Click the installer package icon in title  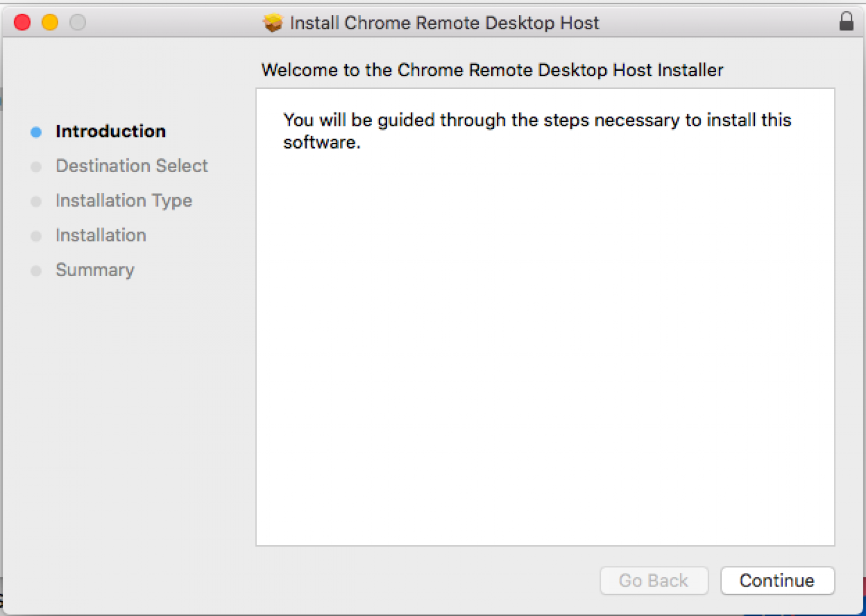click(x=273, y=23)
